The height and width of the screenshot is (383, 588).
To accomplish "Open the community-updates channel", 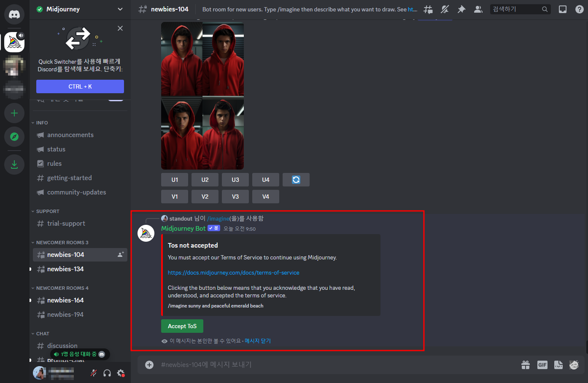I will 80,192.
